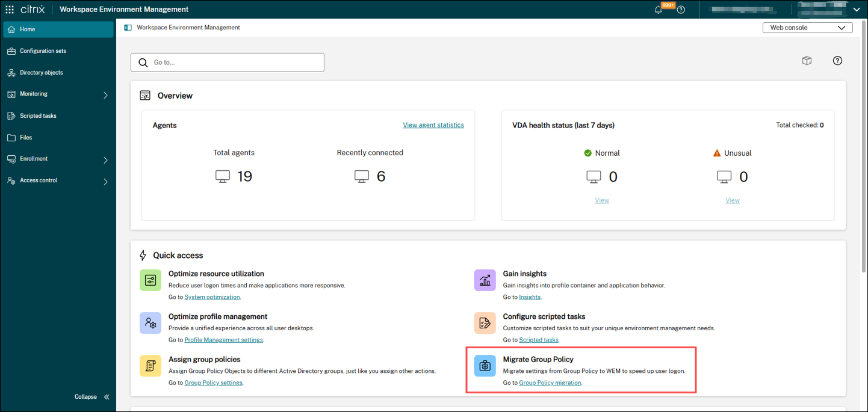The height and width of the screenshot is (412, 868).
Task: Open the Files section icon
Action: click(12, 137)
